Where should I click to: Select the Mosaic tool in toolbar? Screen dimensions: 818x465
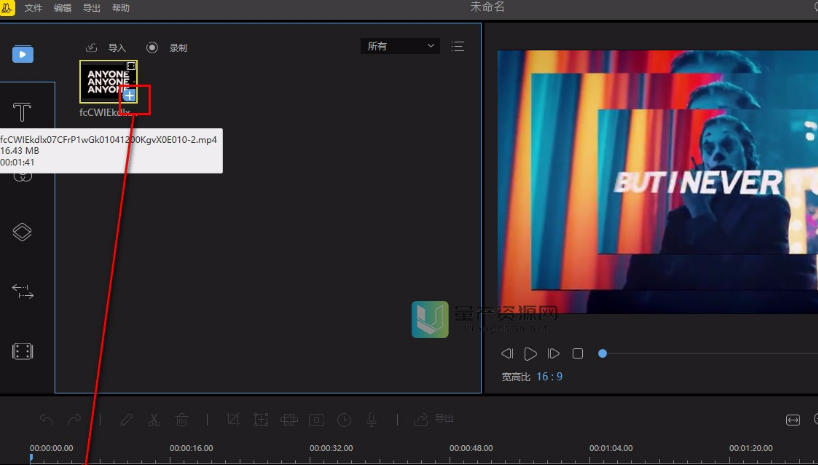tap(288, 419)
